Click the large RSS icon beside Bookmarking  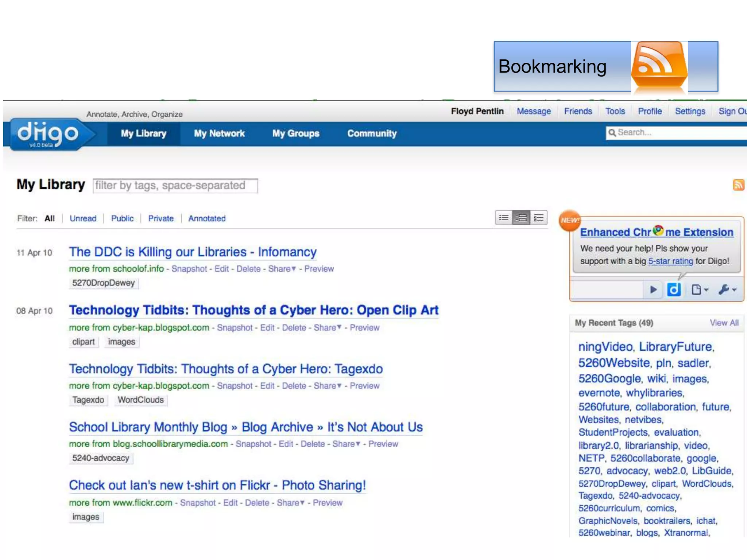(x=659, y=66)
